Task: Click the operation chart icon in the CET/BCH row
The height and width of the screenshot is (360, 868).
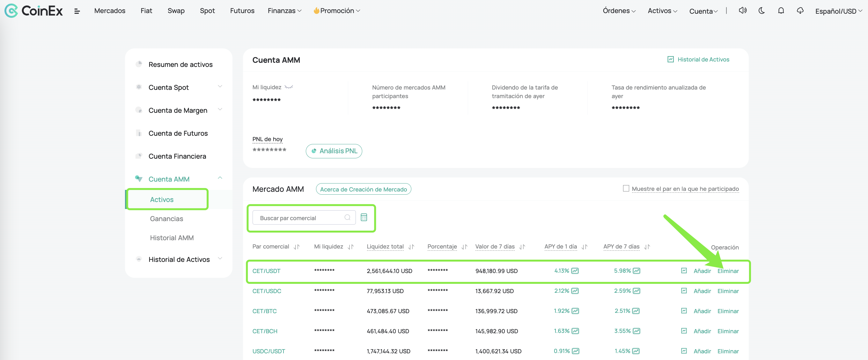Action: (684, 331)
